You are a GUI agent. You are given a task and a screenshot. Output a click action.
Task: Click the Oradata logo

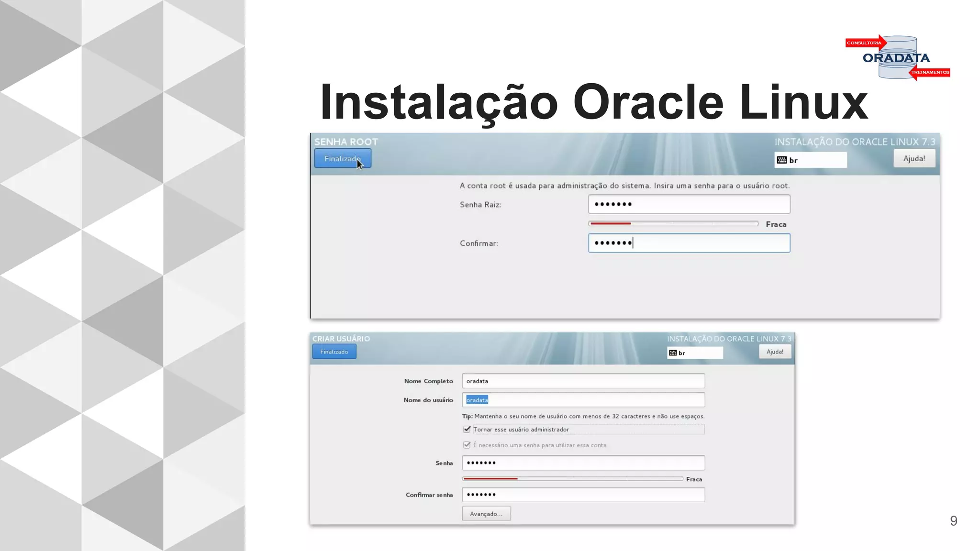(x=898, y=57)
